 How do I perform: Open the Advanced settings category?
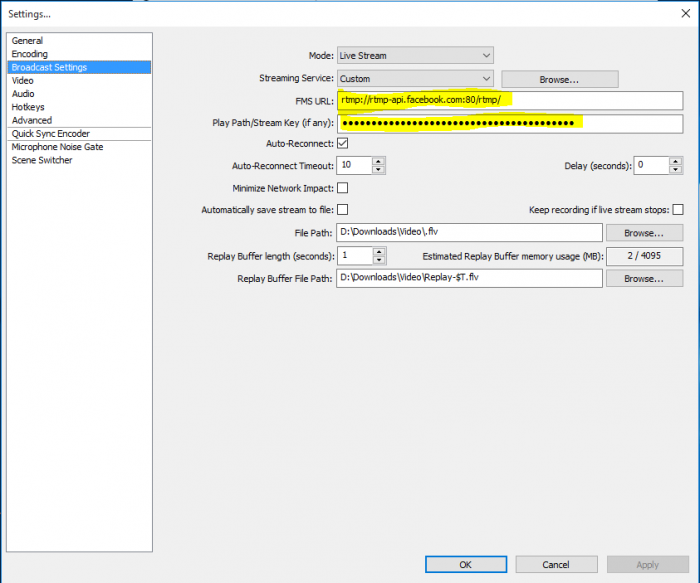click(79, 121)
